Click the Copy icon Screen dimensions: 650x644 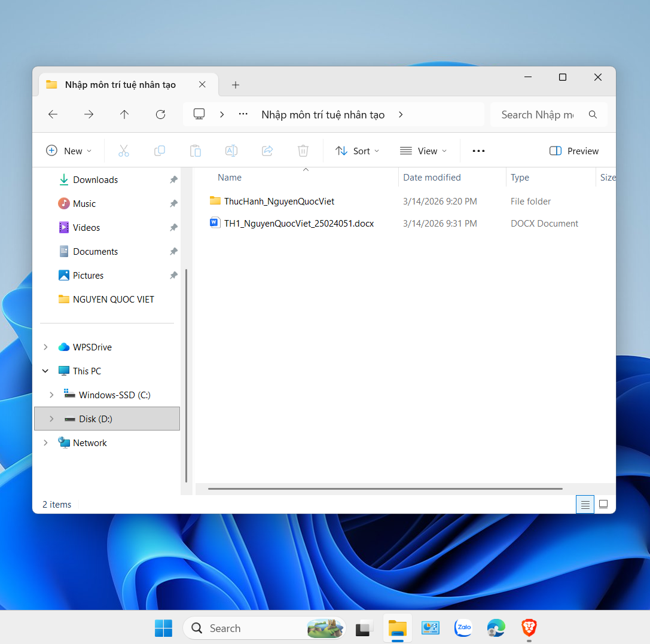point(160,151)
